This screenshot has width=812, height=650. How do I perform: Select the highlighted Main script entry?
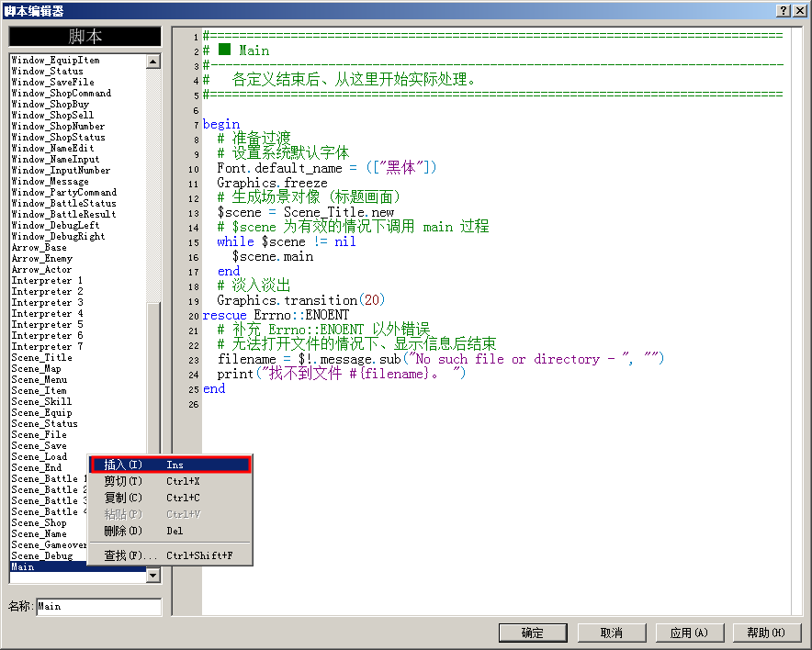79,566
